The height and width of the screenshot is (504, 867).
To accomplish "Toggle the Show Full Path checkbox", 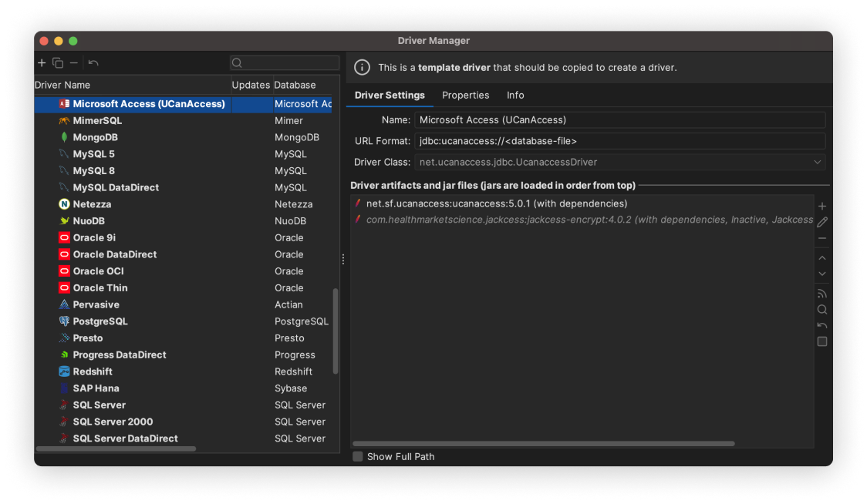I will 358,456.
